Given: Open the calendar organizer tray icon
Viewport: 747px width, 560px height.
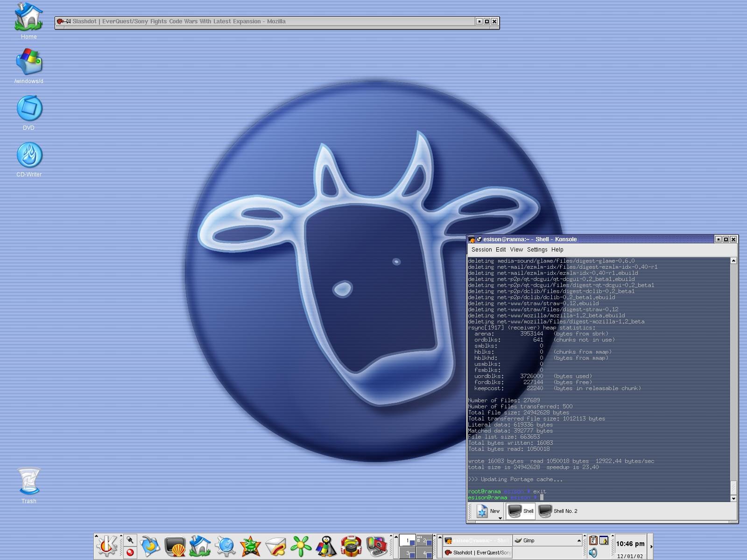Looking at the screenshot, I should point(604,540).
